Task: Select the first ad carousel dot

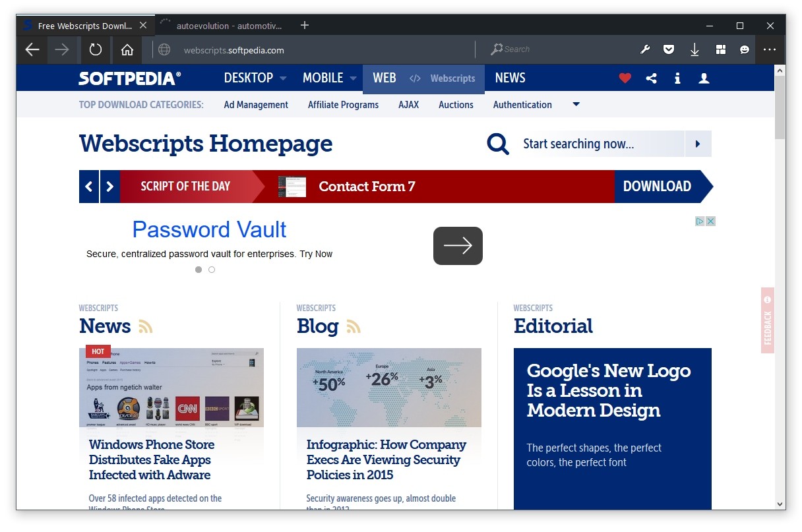Action: 199,270
